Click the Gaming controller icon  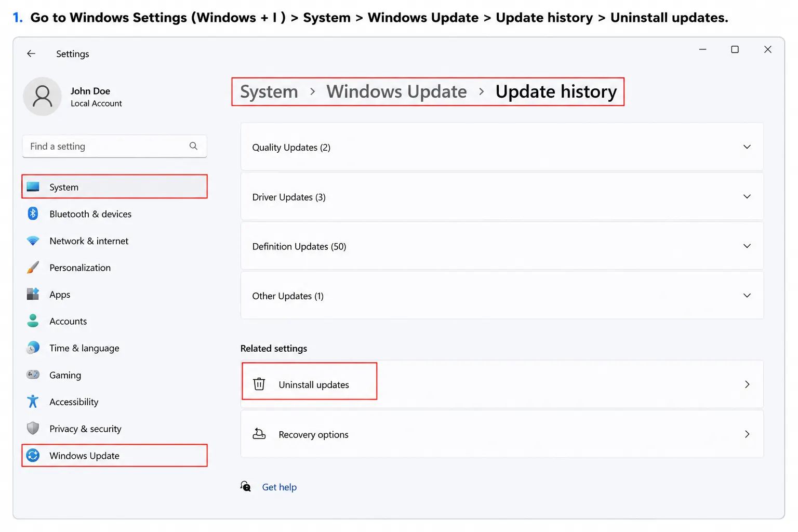[33, 375]
